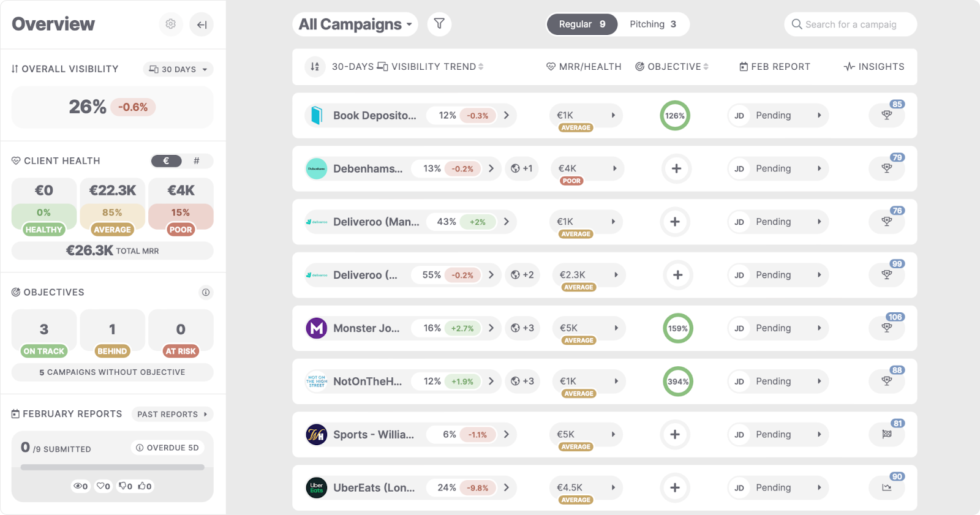Open the HEALTHY client health card
Image resolution: width=980 pixels, height=515 pixels.
[44, 207]
